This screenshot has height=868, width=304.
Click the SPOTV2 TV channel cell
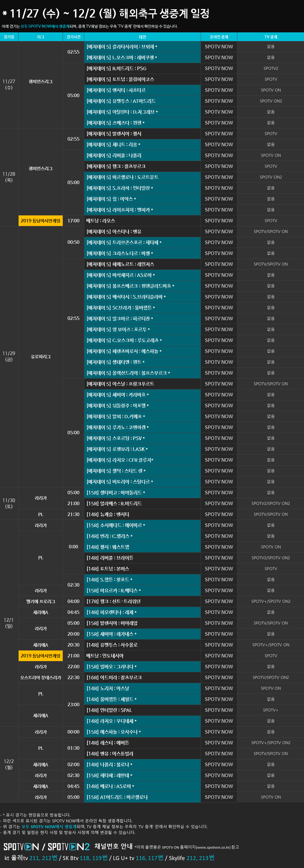(271, 68)
